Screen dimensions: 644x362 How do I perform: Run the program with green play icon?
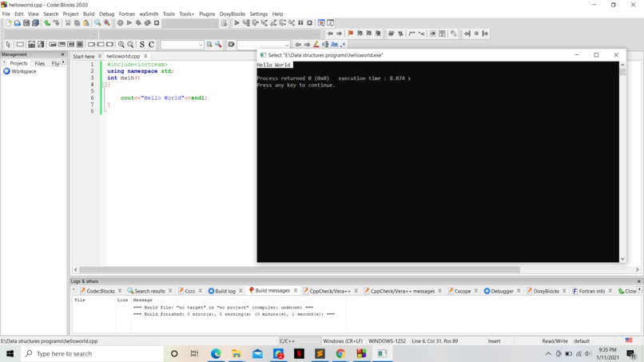129,23
